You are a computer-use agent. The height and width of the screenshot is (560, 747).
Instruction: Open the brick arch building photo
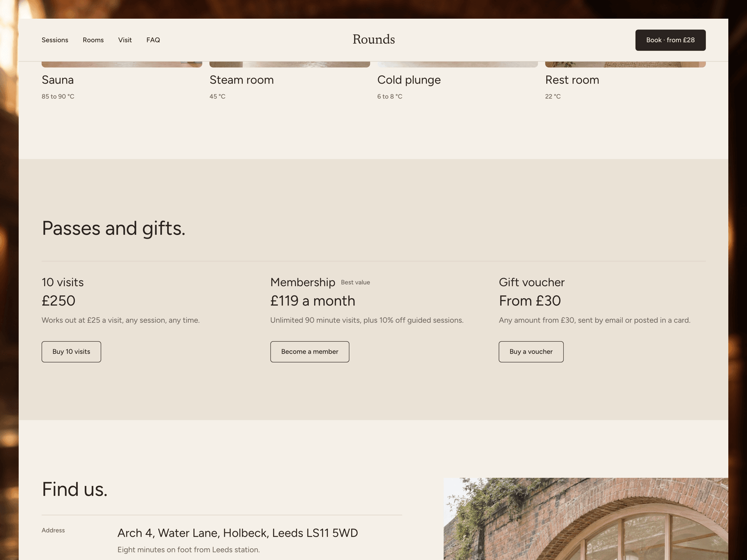coord(586,519)
